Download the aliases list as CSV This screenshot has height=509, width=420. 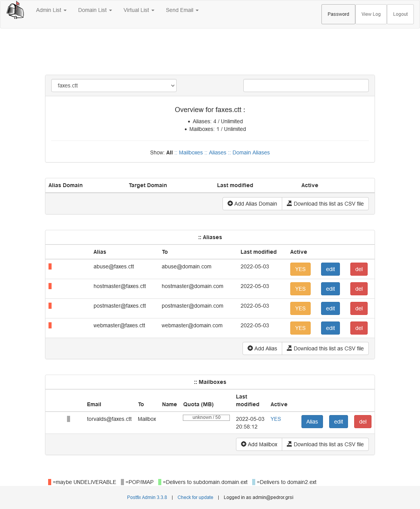pyautogui.click(x=325, y=348)
